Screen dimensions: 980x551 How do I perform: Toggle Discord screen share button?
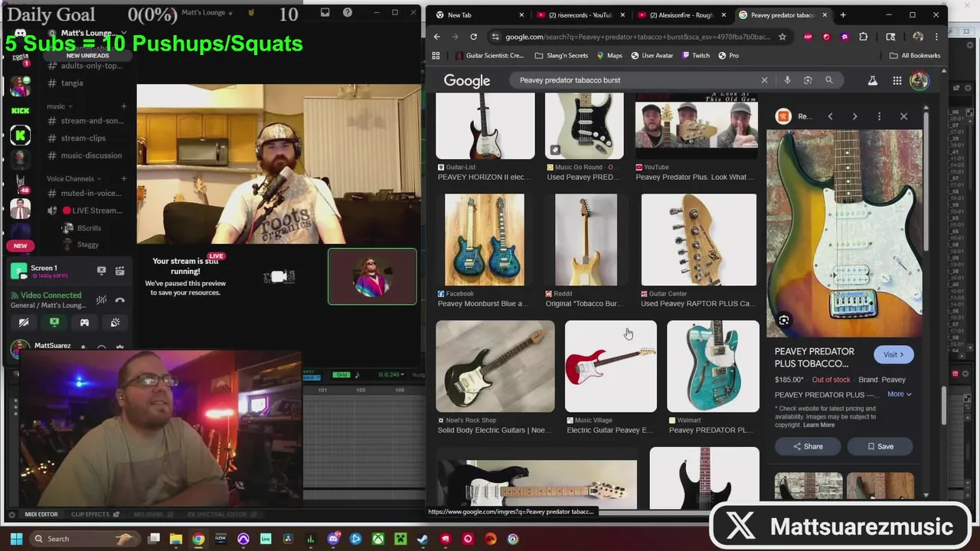[54, 322]
